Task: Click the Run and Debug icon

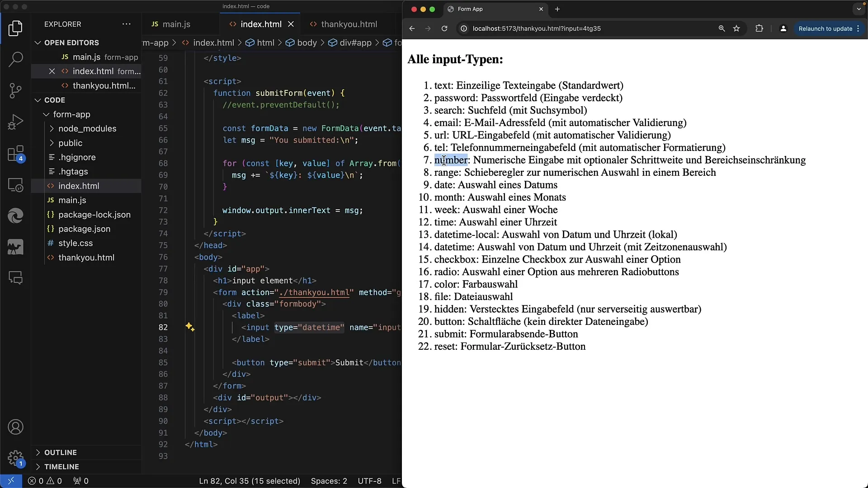Action: pyautogui.click(x=15, y=122)
